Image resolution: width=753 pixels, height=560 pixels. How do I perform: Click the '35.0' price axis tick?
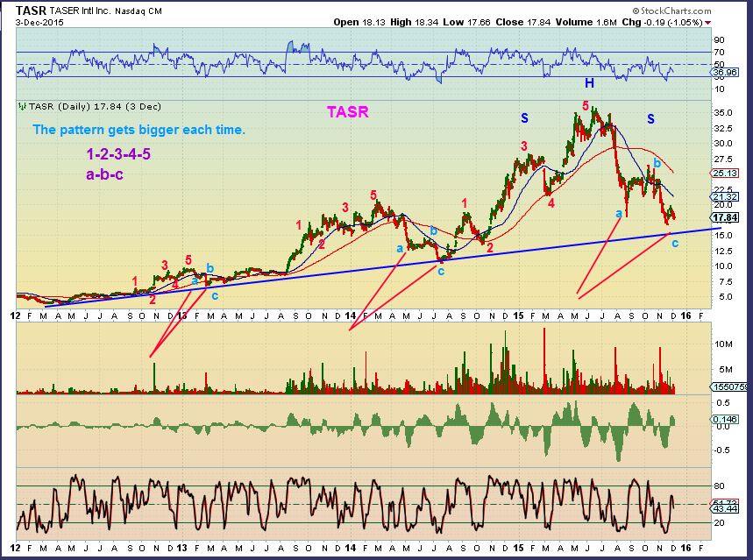pos(724,113)
